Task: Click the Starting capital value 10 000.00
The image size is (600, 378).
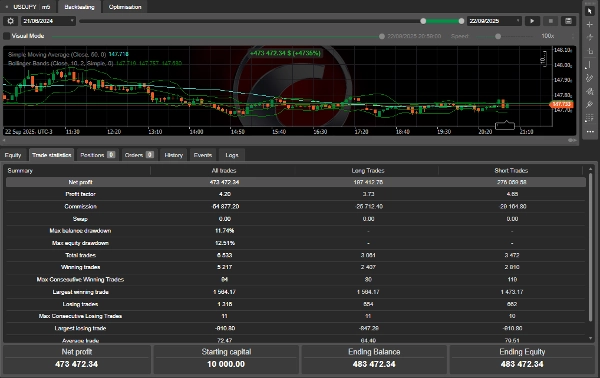Action: 226,364
